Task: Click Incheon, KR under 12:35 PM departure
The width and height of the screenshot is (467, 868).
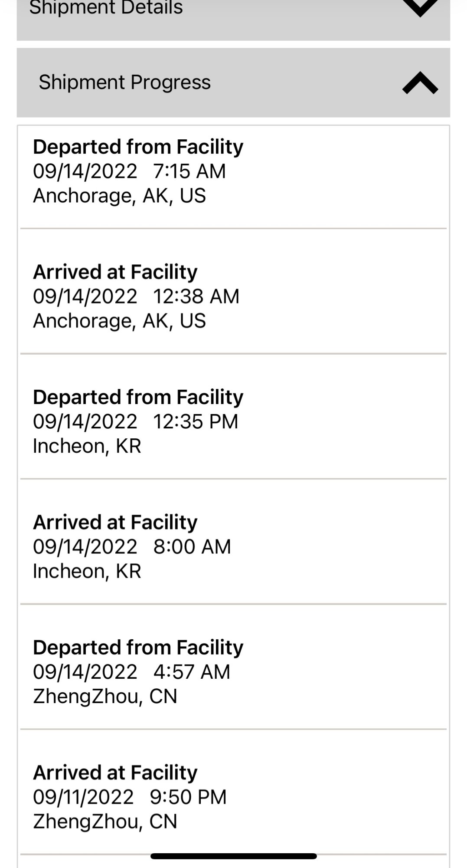Action: [87, 446]
